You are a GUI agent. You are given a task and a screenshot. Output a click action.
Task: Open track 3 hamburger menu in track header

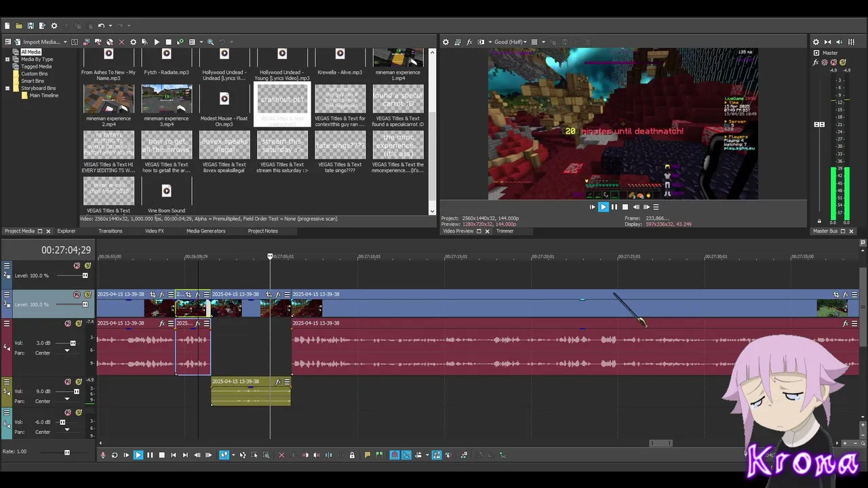pos(7,295)
